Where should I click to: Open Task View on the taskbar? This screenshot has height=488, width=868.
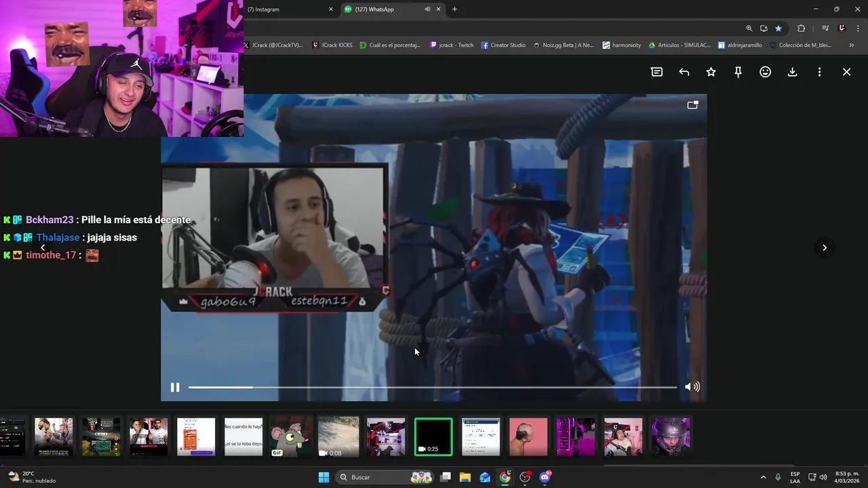tap(446, 477)
